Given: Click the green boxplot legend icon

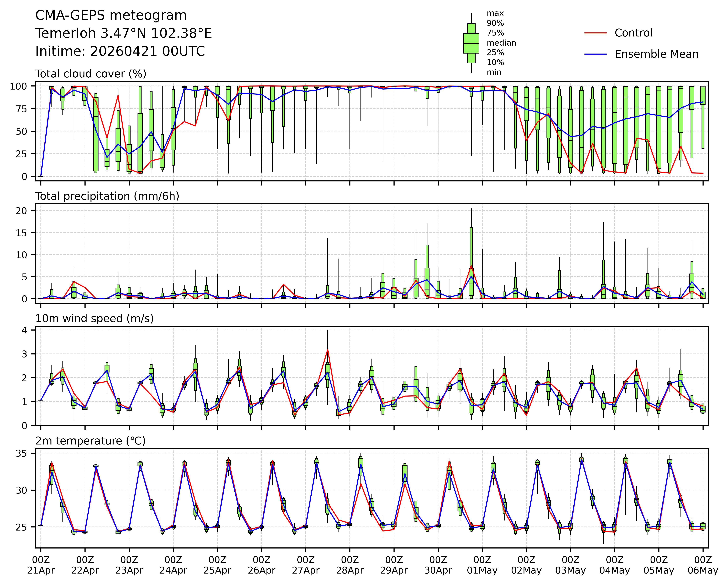Looking at the screenshot, I should pos(471,43).
